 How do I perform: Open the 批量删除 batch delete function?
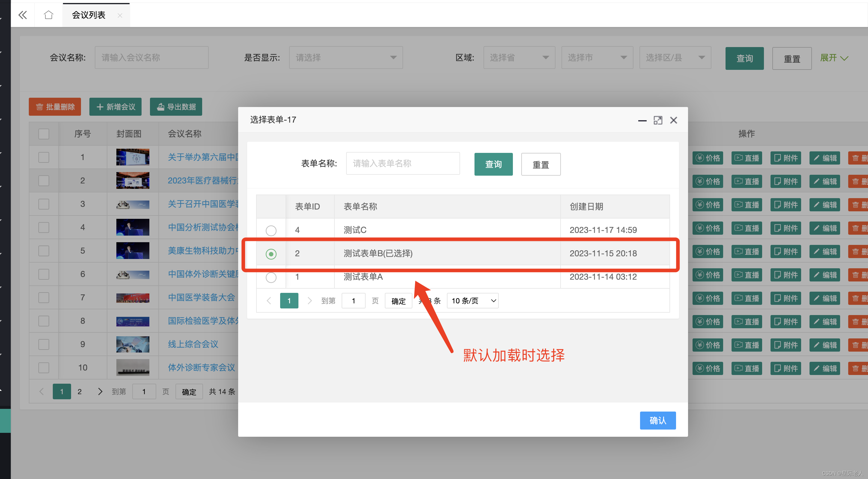coord(55,107)
